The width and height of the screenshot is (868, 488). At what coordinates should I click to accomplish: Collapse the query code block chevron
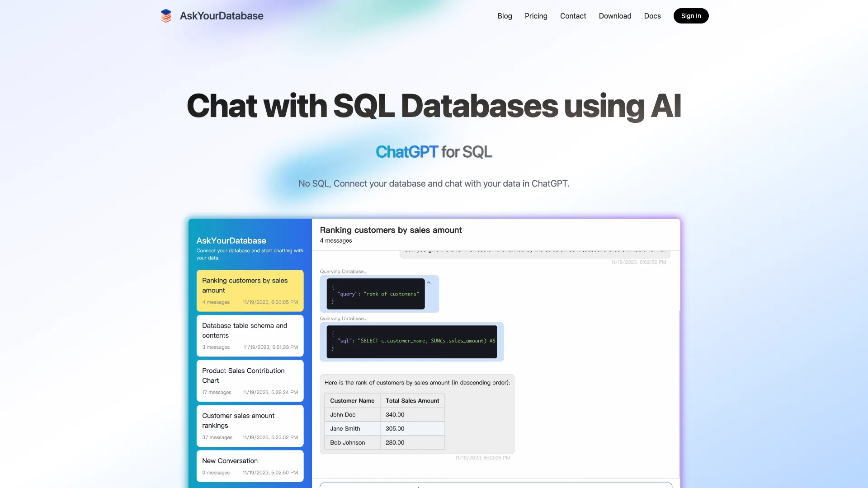click(429, 283)
